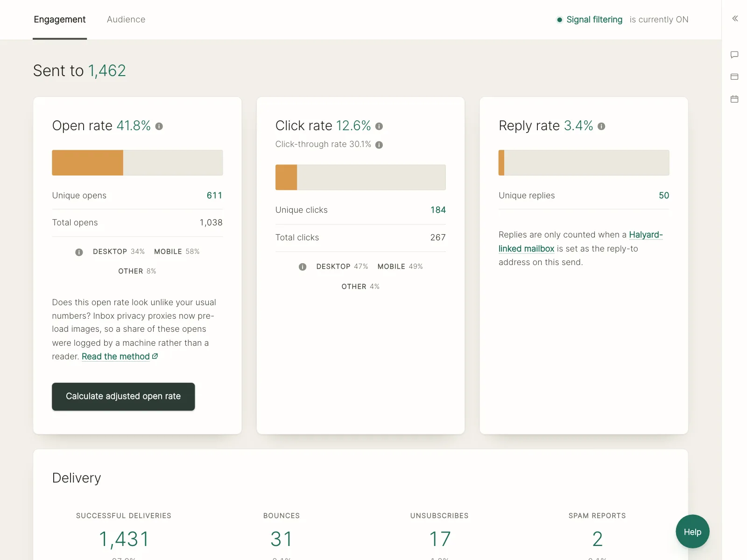The image size is (747, 560).
Task: Click the OTHER 8% opens breakdown
Action: pos(137,271)
